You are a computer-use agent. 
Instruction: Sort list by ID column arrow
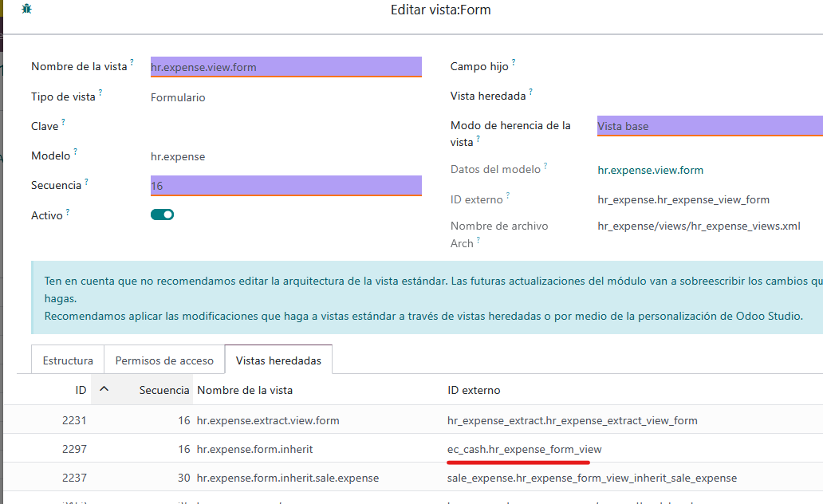[x=103, y=389]
